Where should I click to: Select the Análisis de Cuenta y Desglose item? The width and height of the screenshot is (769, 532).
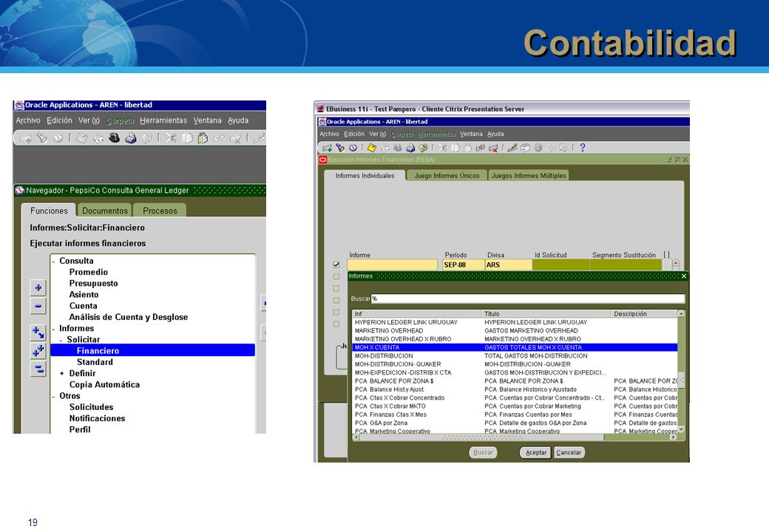(129, 317)
